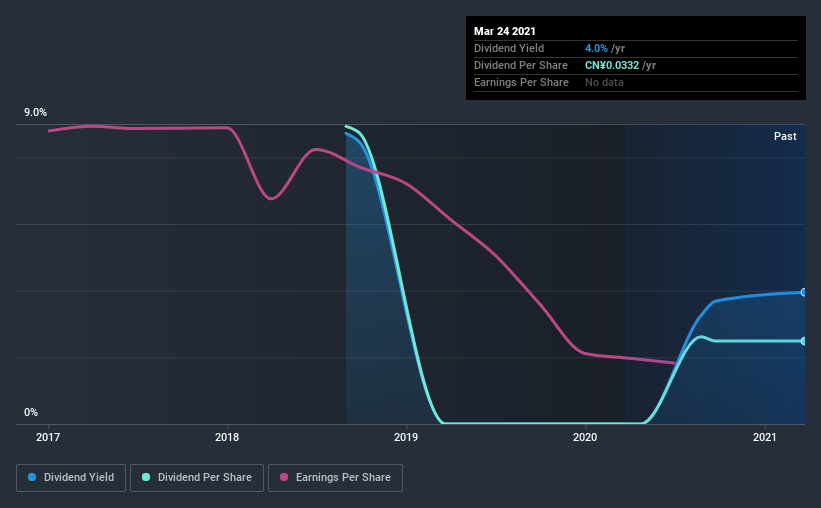Click the No data earnings tooltip entry
This screenshot has height=508, width=821.
tap(604, 82)
